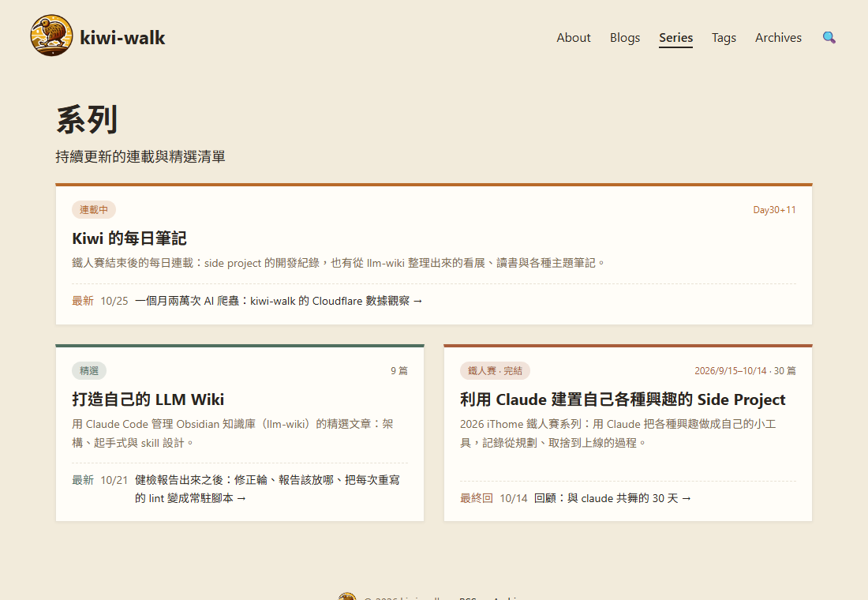
Task: Open the Kiwi 的每日筆記 series title
Action: tap(129, 238)
